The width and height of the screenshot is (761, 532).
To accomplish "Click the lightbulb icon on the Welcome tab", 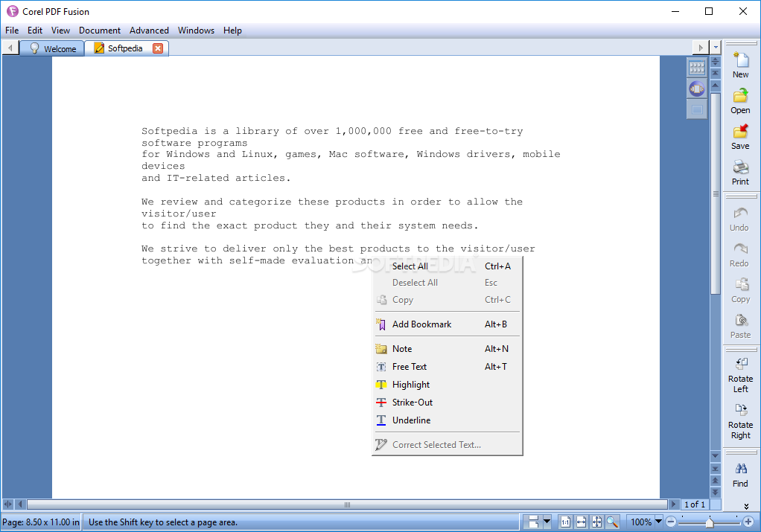I will 34,48.
